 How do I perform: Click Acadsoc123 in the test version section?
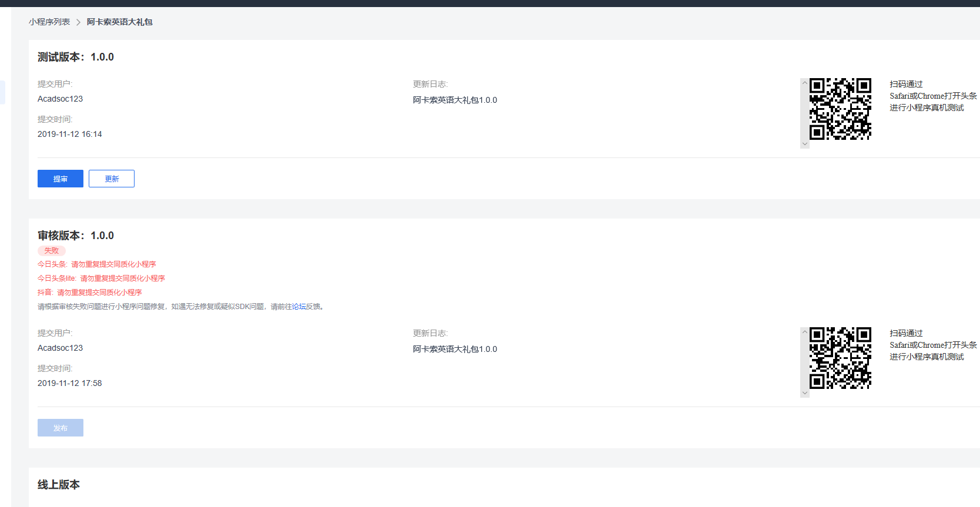tap(61, 99)
